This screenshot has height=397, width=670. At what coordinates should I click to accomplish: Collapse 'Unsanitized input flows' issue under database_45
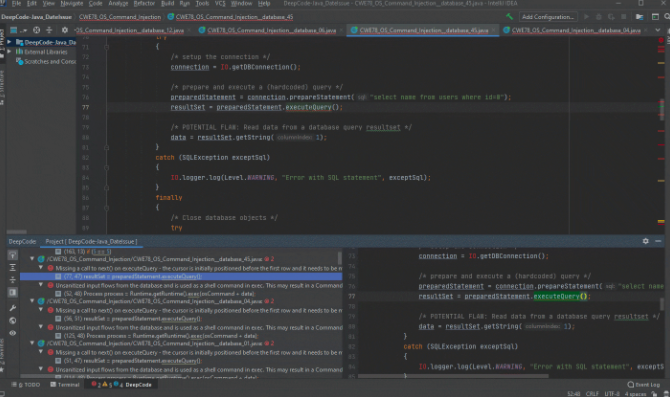click(x=41, y=285)
